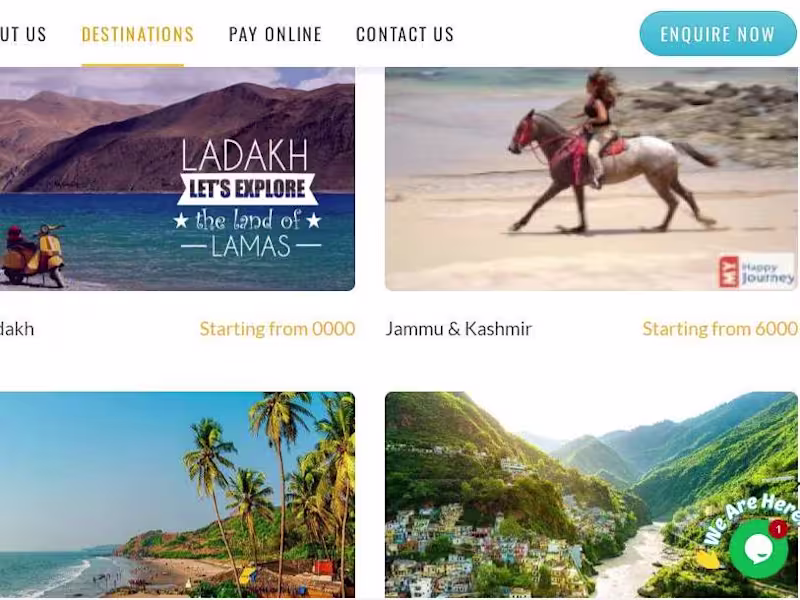Viewport: 800px width, 600px height.
Task: Click 'Starting from 6000' Kashmir price
Action: 720,329
